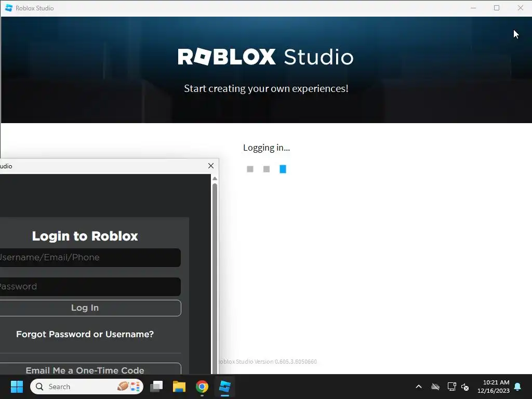Open the Windows Start menu
This screenshot has height=399, width=532.
tap(17, 387)
